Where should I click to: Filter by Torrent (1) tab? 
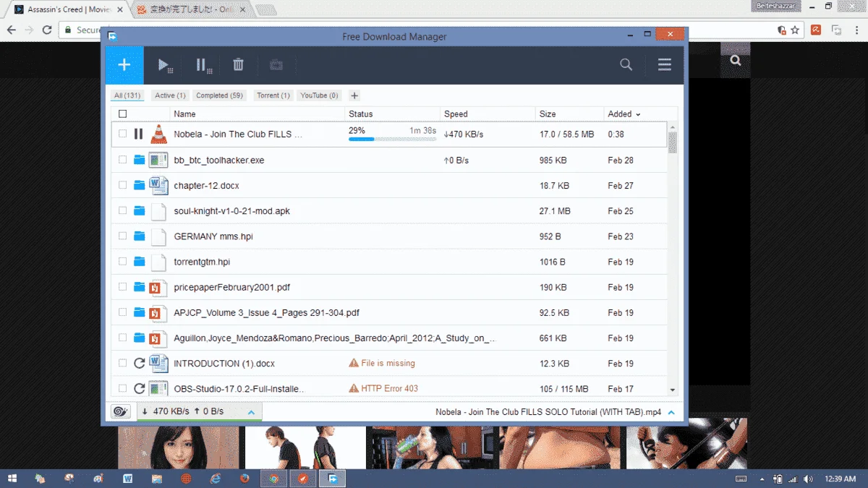coord(273,95)
